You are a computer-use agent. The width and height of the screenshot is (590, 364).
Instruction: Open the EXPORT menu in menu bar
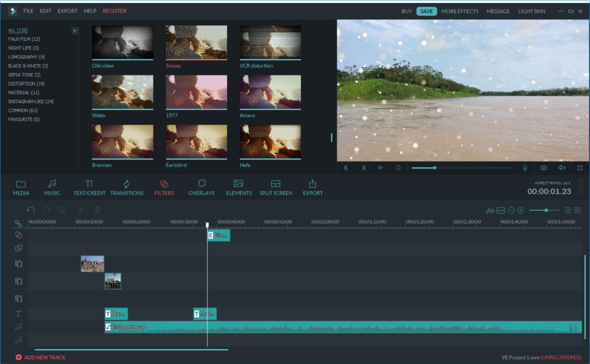[67, 11]
